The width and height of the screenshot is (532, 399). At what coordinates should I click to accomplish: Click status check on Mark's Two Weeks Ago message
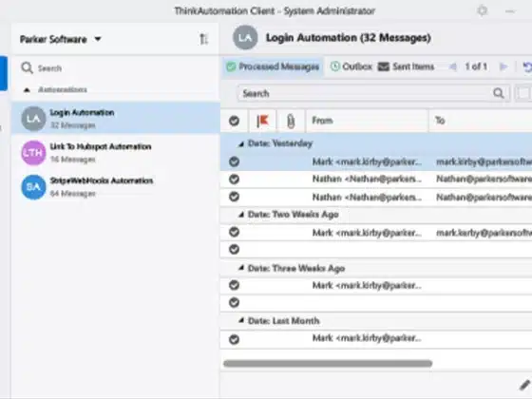tap(234, 233)
